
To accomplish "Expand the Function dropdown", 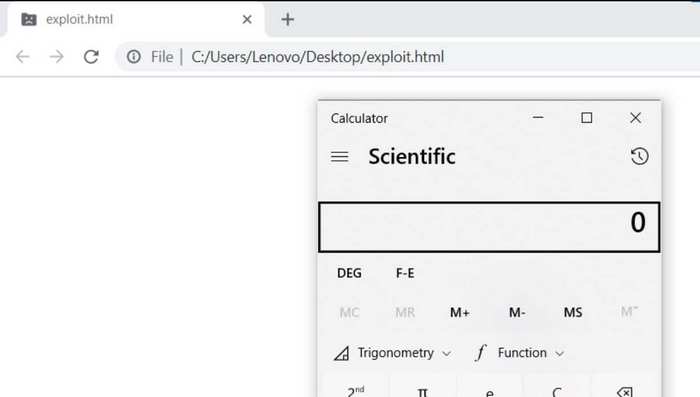I will tap(520, 353).
